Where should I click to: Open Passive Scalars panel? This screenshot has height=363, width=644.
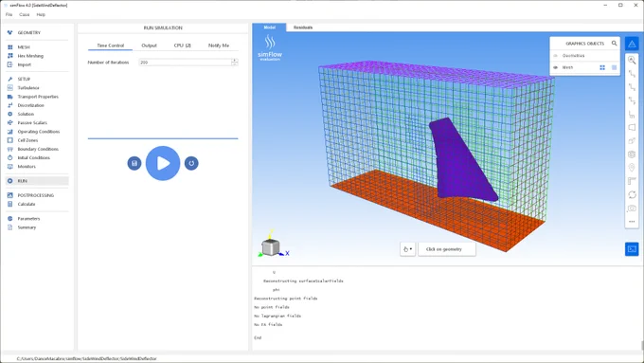32,122
